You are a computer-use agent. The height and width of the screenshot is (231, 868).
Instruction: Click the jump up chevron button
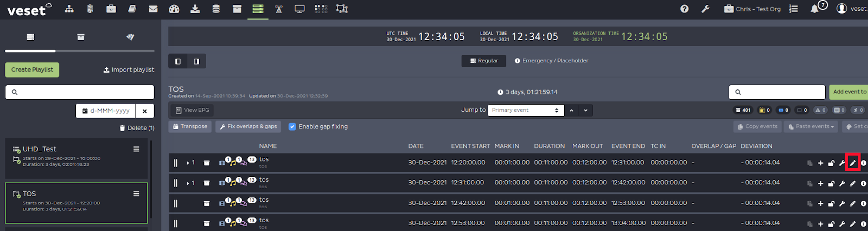click(x=571, y=110)
